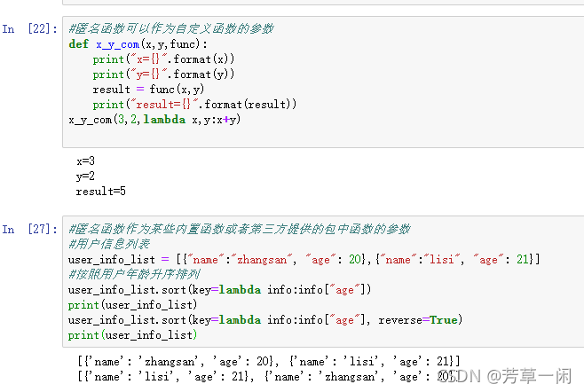This screenshot has width=584, height=392.
Task: Click the first comment line in cell 27
Action: tap(240, 229)
